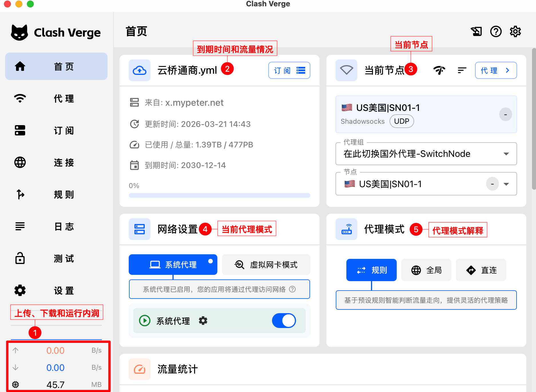Open home settings gear in header

(x=515, y=31)
